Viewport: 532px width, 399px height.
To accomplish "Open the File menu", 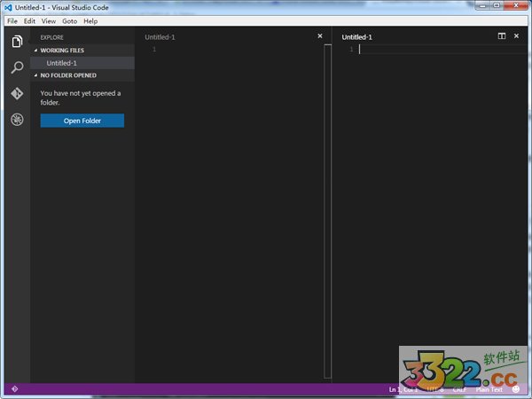I will 12,21.
